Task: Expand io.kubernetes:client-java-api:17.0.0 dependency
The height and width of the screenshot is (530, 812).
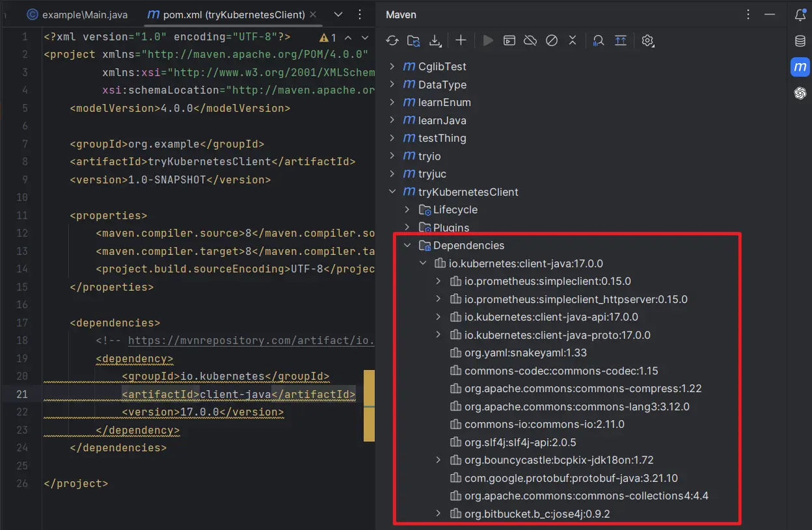Action: [x=439, y=317]
